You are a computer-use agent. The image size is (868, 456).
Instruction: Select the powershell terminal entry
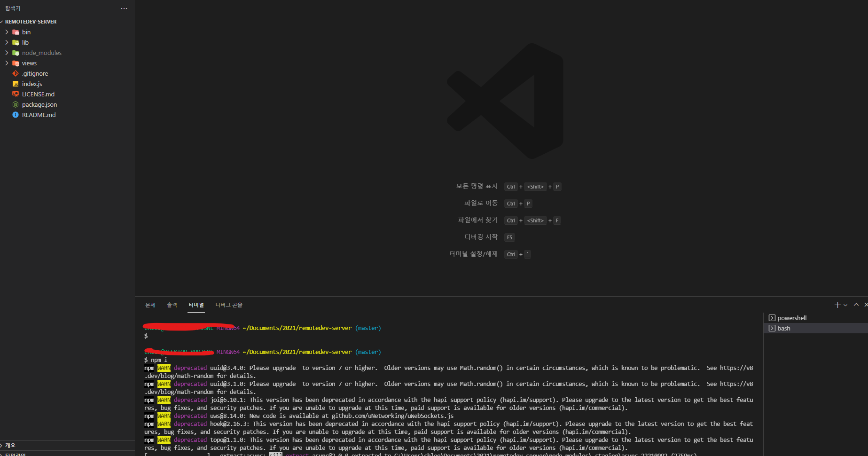pyautogui.click(x=816, y=318)
